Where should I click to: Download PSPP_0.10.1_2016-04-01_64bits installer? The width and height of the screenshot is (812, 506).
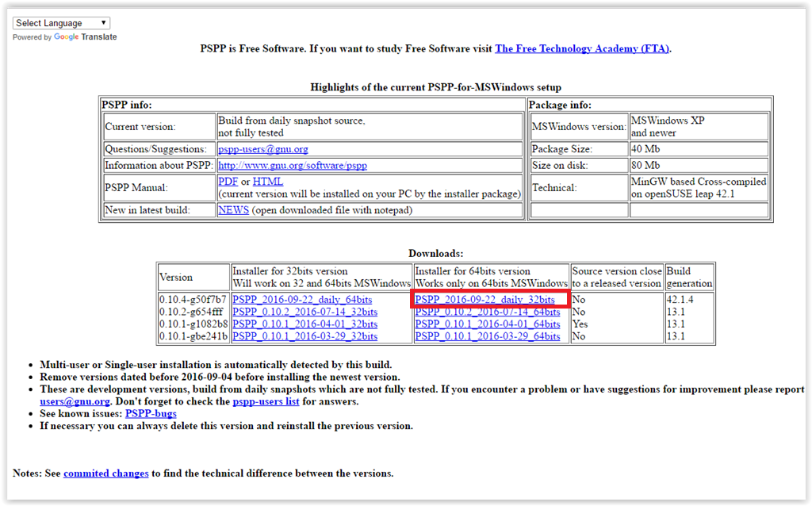[x=488, y=324]
